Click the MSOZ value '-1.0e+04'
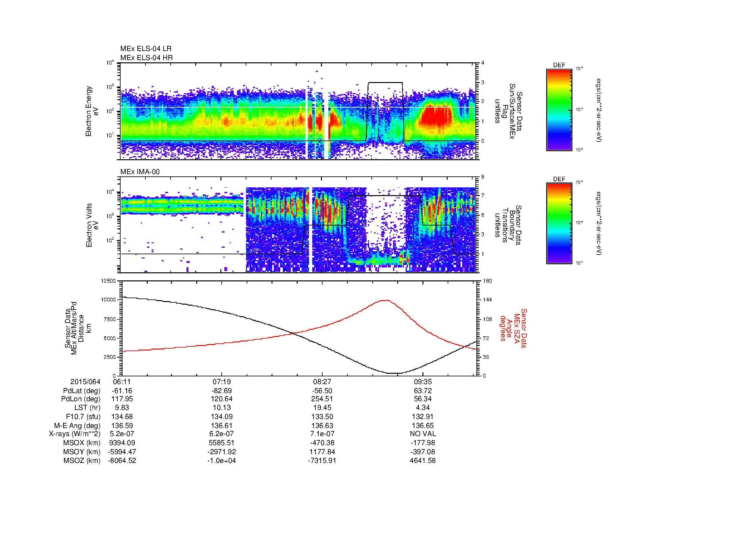756x534 pixels. [x=222, y=461]
